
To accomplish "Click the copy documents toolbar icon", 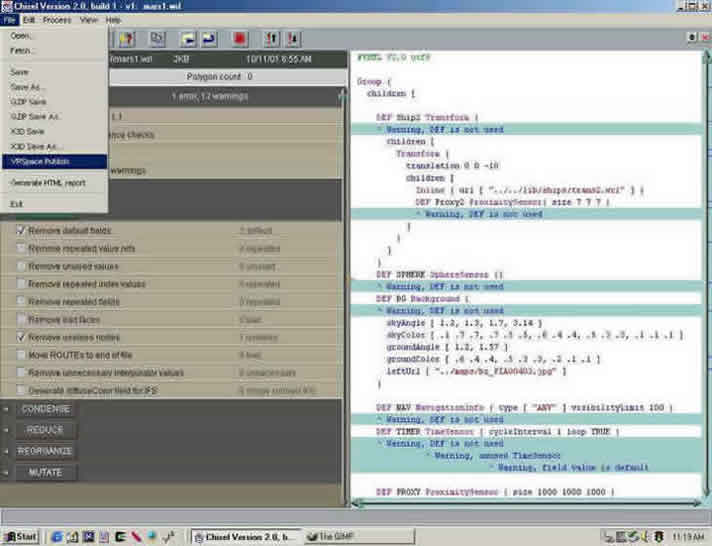I will pyautogui.click(x=157, y=39).
